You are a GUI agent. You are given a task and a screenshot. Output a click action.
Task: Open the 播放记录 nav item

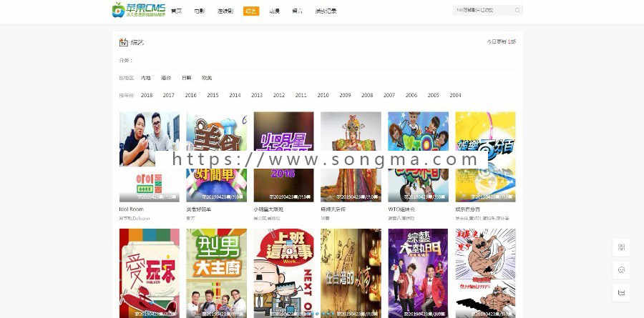pos(326,11)
